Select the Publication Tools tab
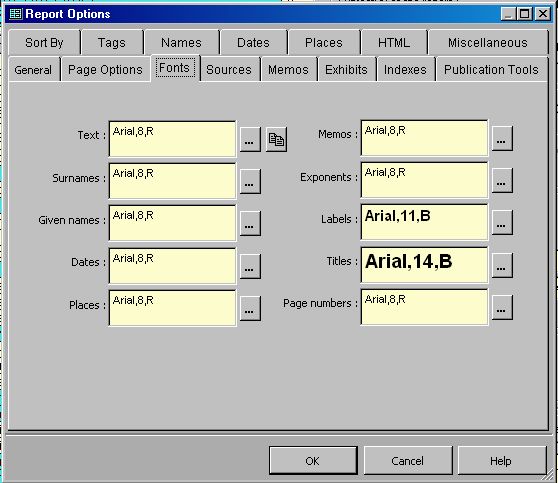 pos(491,69)
